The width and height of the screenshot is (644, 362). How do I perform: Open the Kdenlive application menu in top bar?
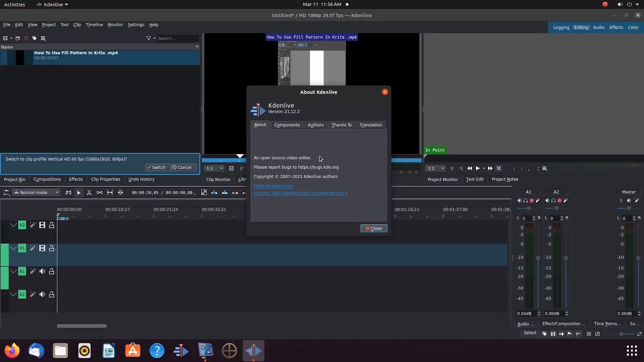tap(53, 5)
